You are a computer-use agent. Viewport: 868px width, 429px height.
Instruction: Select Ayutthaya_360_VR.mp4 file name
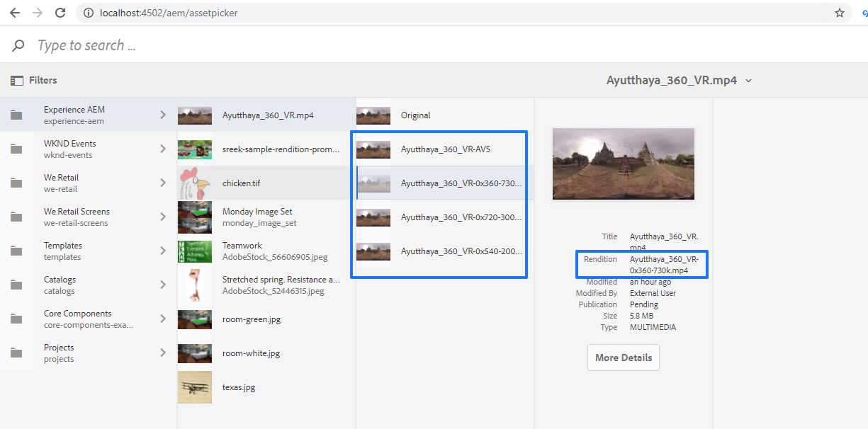pyautogui.click(x=268, y=115)
